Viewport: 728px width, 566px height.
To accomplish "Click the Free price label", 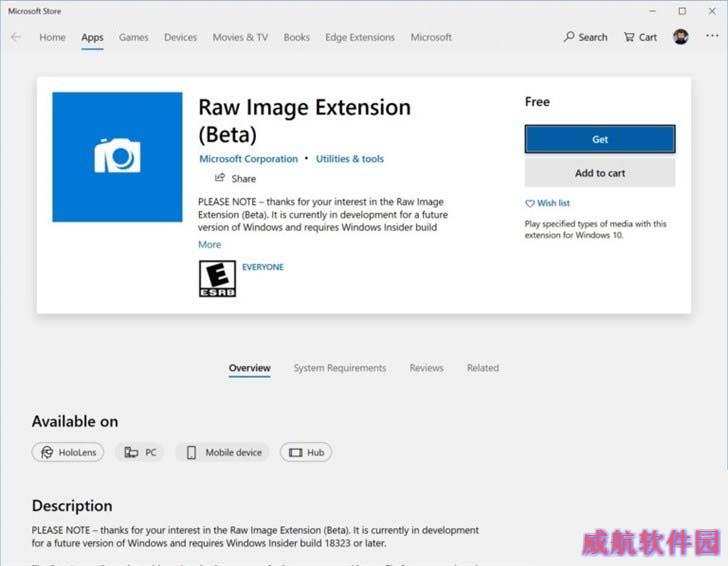I will tap(537, 102).
